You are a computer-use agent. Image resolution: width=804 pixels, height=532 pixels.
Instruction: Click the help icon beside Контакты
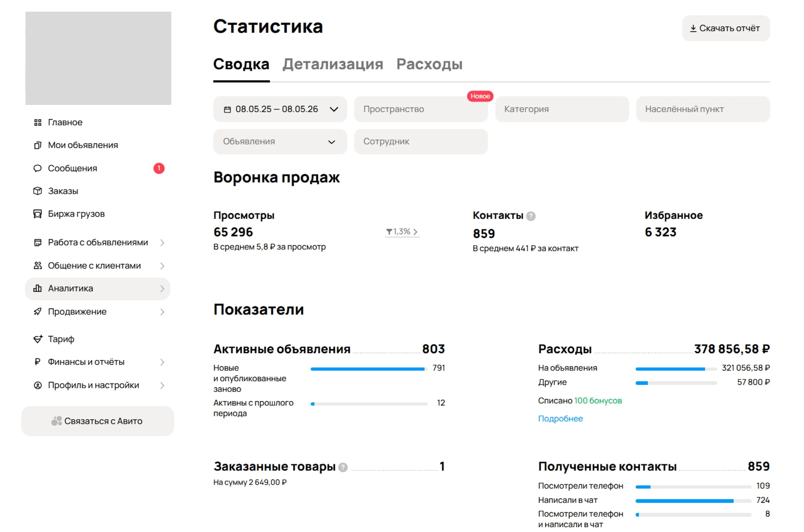[x=531, y=216]
